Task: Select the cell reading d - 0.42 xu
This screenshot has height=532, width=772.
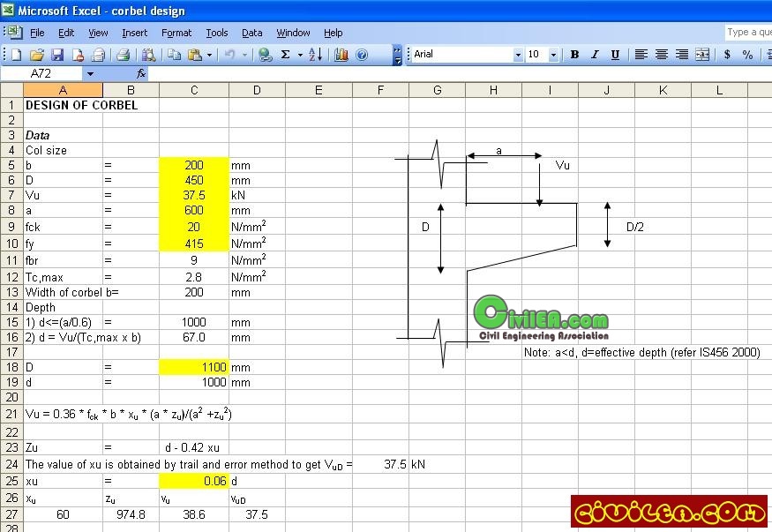Action: [x=194, y=448]
